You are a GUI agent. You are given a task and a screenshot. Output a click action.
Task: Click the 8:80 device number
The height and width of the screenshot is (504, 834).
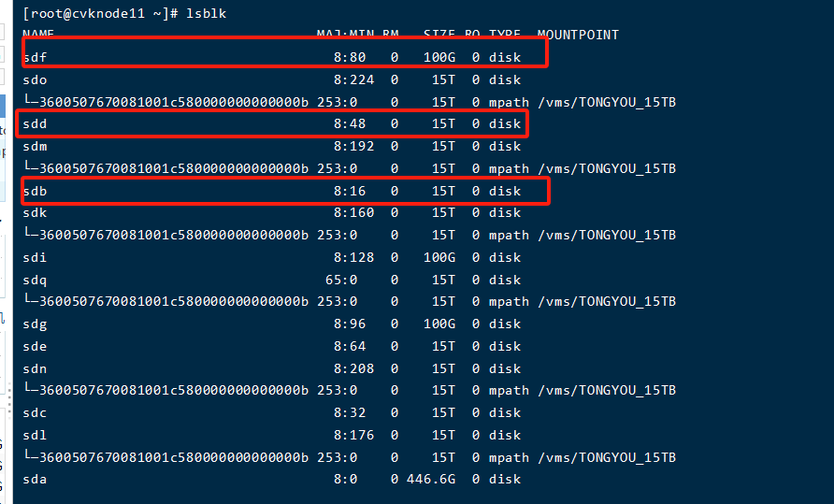tap(350, 57)
